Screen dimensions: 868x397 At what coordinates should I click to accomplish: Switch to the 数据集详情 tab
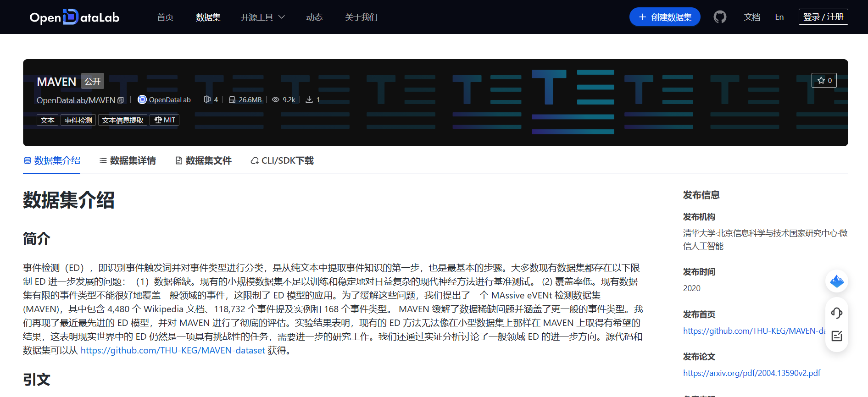[x=128, y=160]
